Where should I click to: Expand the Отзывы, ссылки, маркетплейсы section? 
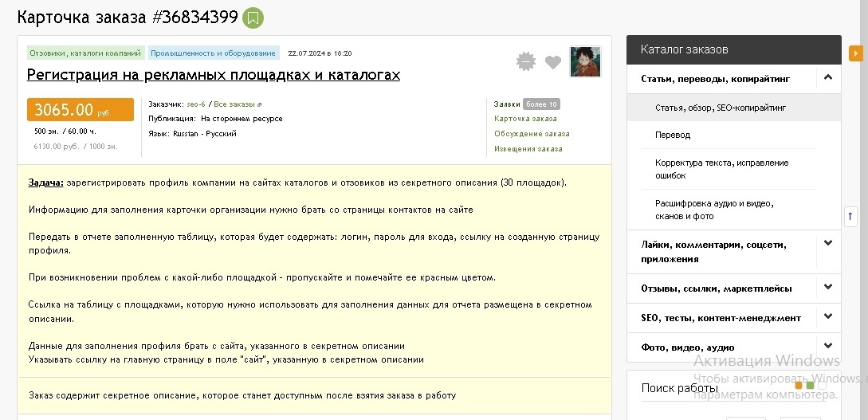(x=828, y=287)
